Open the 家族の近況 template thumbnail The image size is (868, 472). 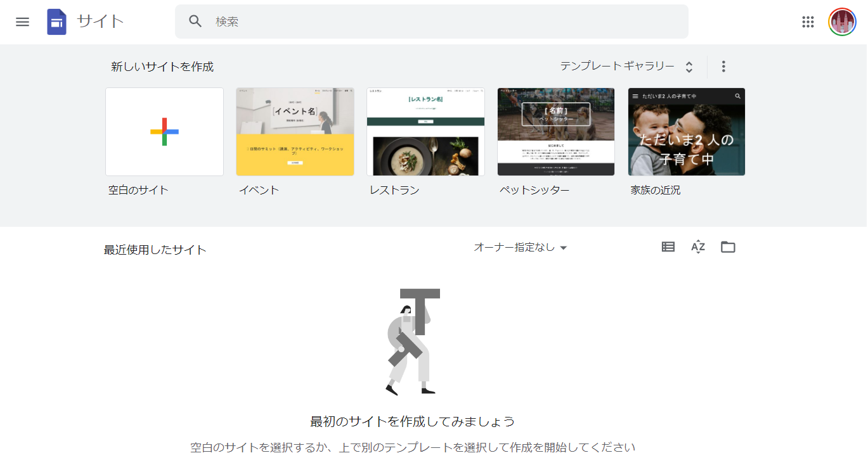click(687, 132)
